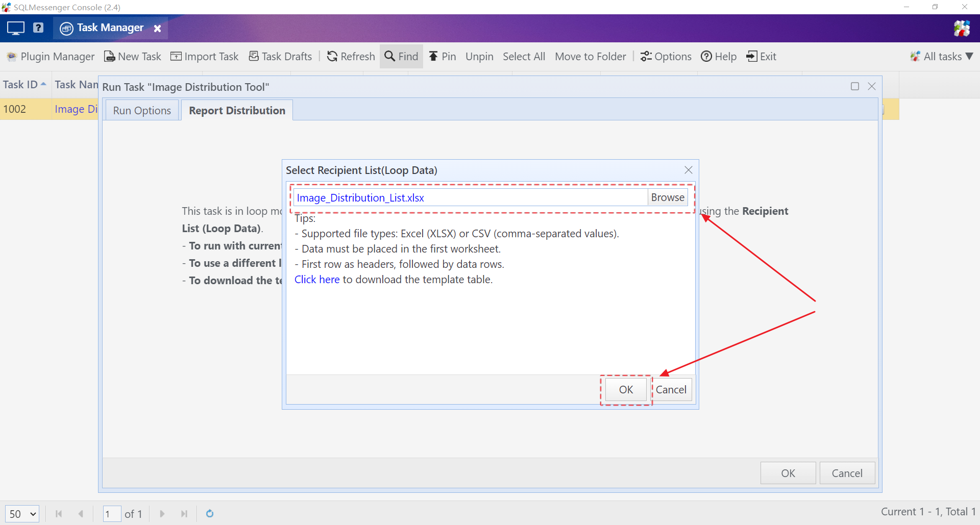Open the page size dropdown showing 50
This screenshot has width=980, height=525.
pos(22,514)
